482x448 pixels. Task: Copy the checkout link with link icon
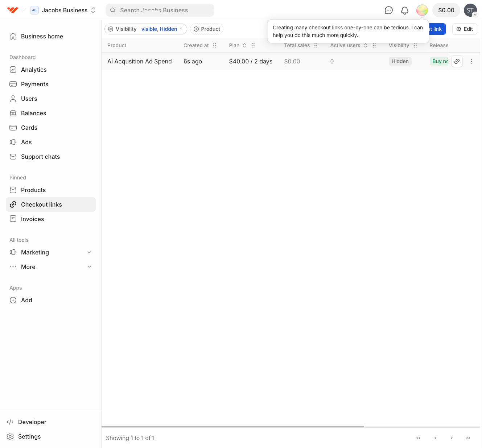tap(457, 61)
